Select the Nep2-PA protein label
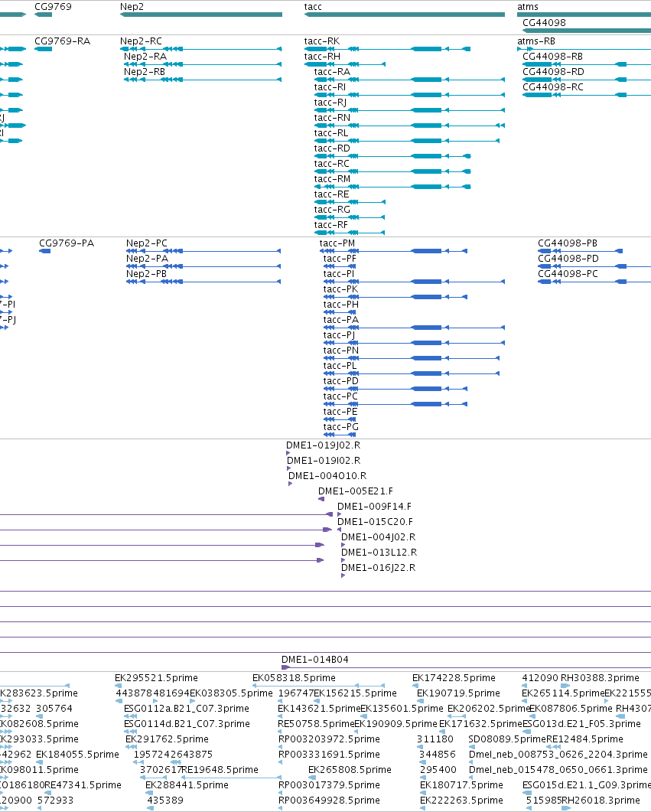This screenshot has height=812, width=651. tap(148, 259)
